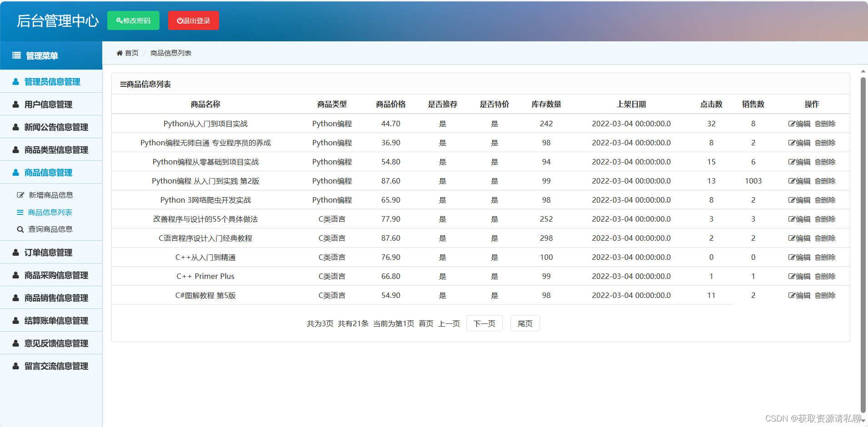Click the user icon beside 订单信息管理
This screenshot has width=868, height=427.
(x=15, y=253)
